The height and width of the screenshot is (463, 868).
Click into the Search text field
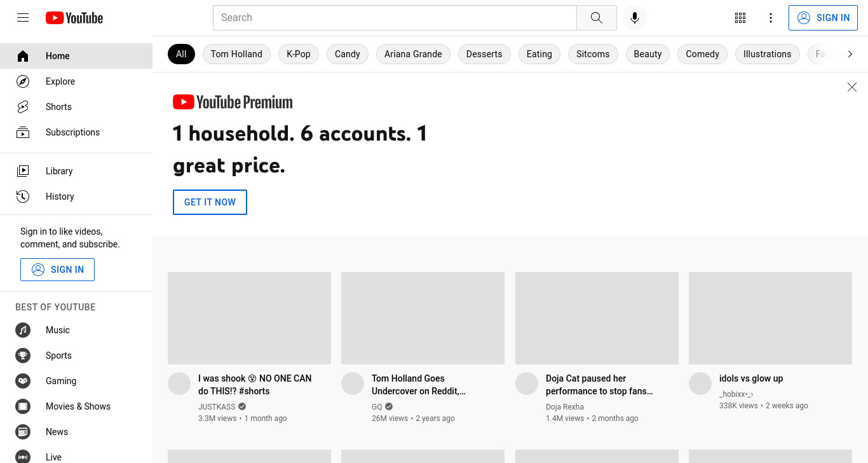click(395, 18)
